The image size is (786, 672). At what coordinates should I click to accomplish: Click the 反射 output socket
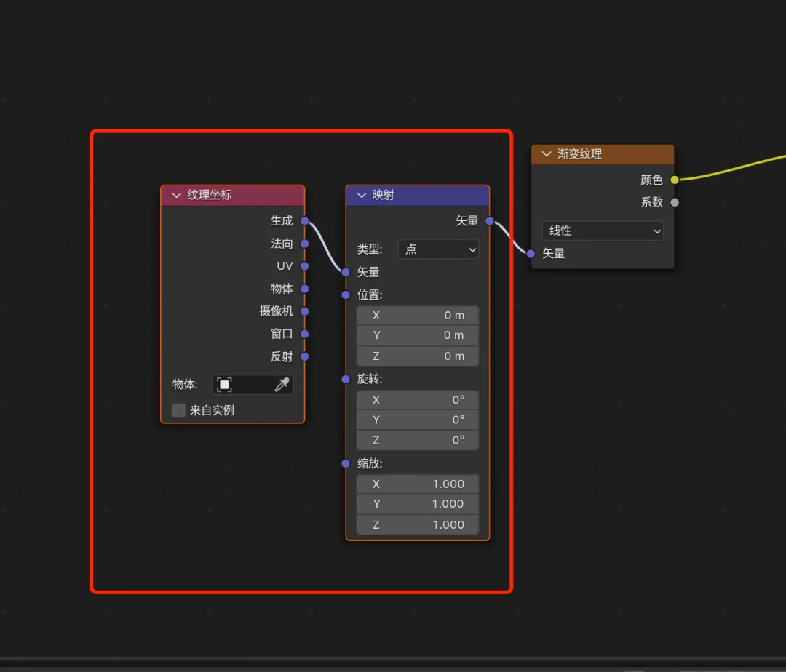click(x=305, y=356)
